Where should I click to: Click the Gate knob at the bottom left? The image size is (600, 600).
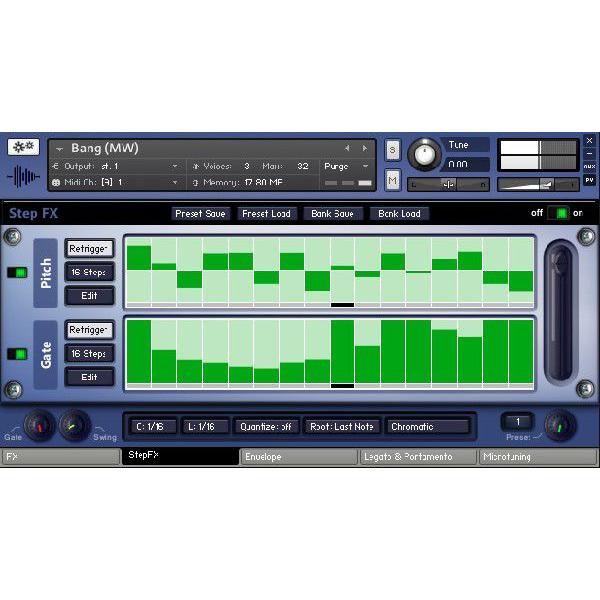pyautogui.click(x=39, y=425)
